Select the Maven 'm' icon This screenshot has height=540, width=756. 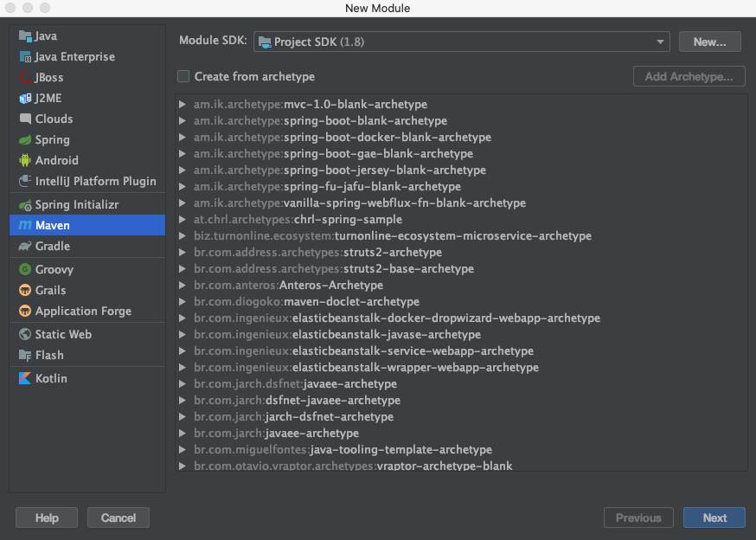tap(25, 225)
